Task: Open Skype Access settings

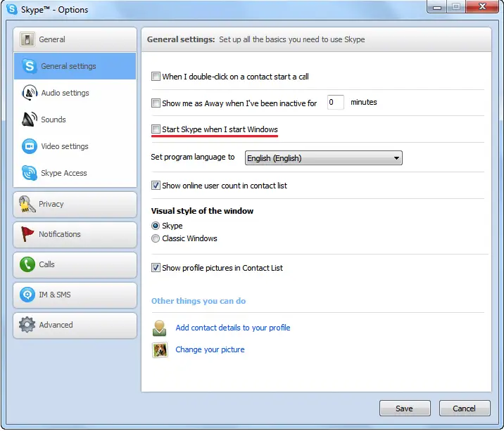Action: click(x=75, y=173)
